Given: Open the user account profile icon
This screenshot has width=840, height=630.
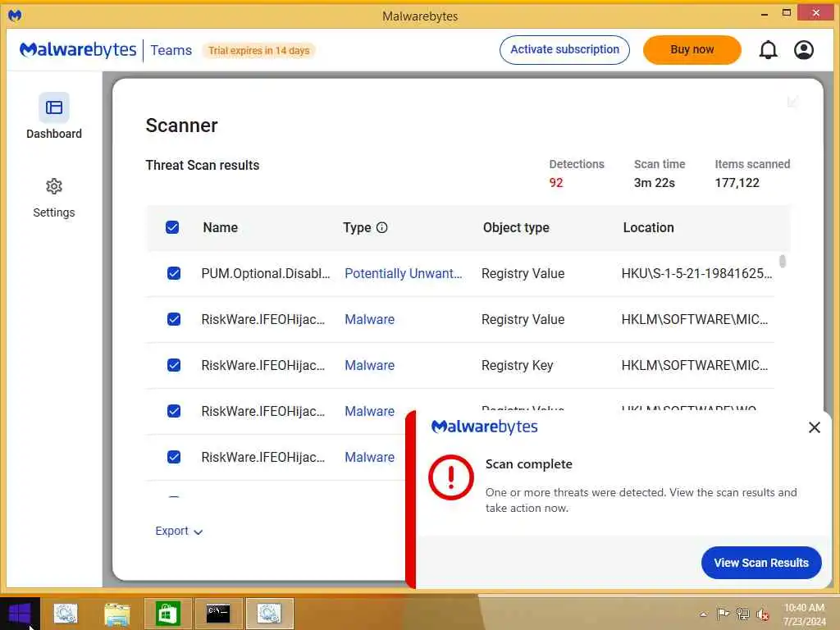Looking at the screenshot, I should [804, 50].
